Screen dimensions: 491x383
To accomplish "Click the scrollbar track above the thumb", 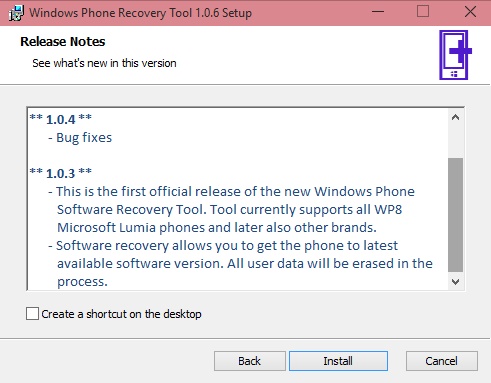I will pyautogui.click(x=455, y=142).
